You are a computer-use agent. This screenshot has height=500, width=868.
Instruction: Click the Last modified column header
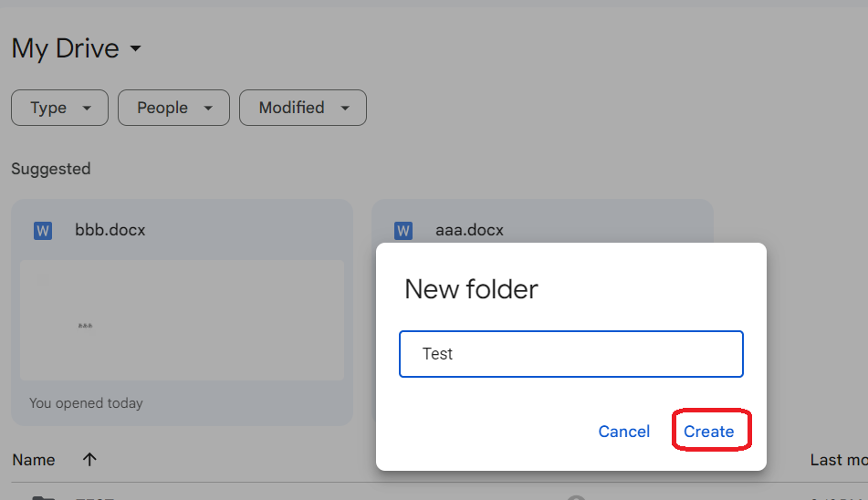click(x=839, y=460)
